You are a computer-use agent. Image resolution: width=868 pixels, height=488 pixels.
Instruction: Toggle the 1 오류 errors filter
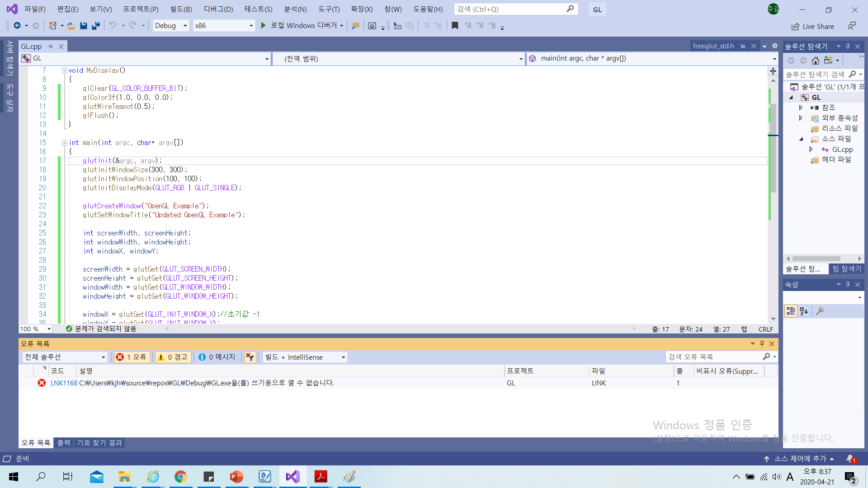[x=132, y=357]
